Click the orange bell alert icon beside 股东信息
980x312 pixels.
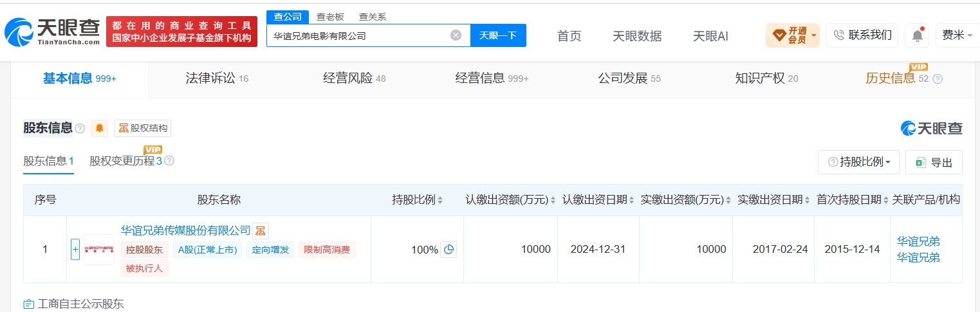(100, 128)
